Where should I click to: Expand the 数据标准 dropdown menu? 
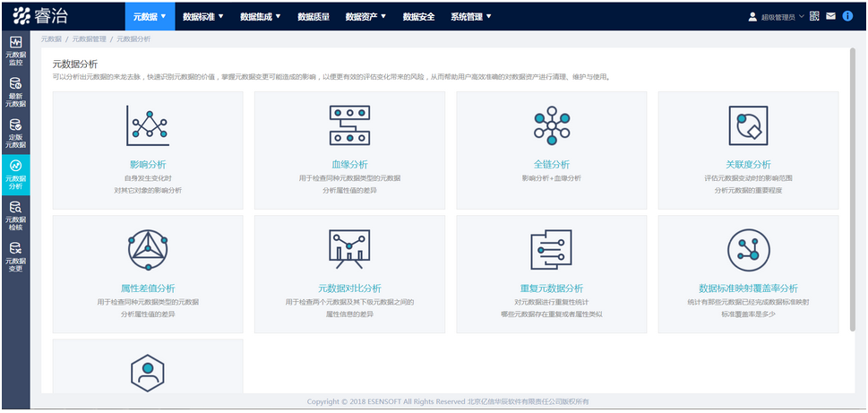202,16
